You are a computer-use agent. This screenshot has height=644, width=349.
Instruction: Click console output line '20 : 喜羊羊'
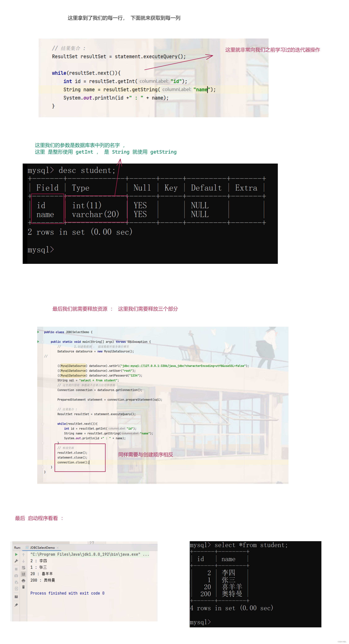tap(42, 574)
